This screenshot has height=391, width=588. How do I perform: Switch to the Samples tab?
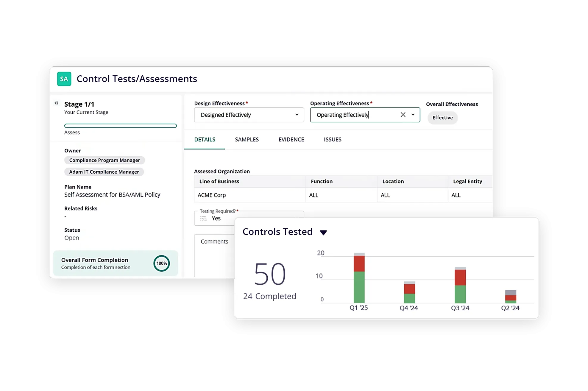coord(247,139)
